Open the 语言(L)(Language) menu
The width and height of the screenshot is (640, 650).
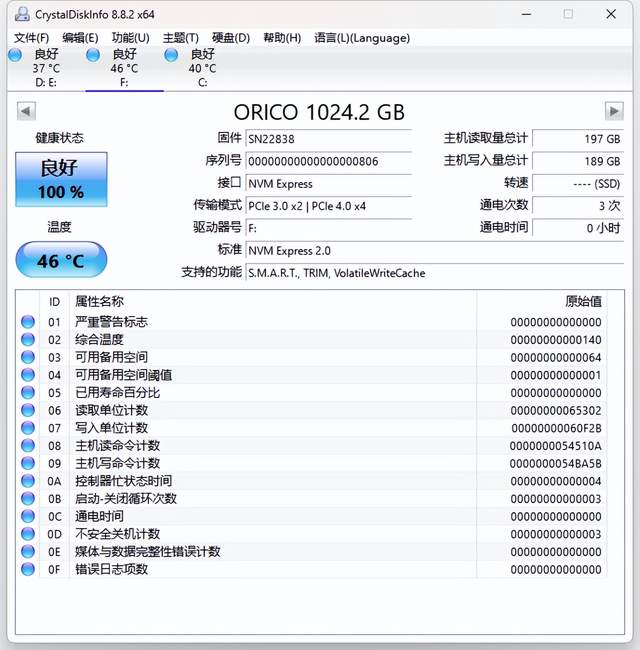[362, 38]
